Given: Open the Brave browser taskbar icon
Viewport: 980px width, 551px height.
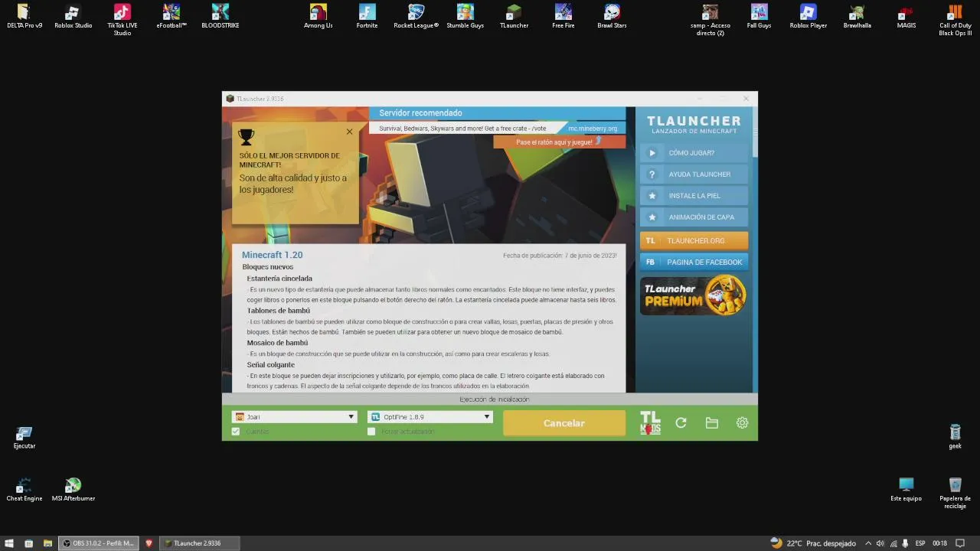Looking at the screenshot, I should (149, 543).
